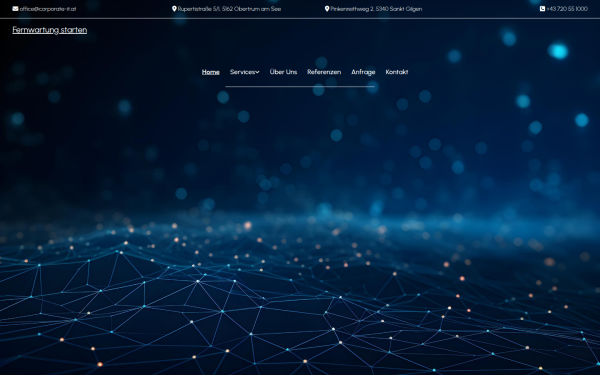Click the map pin icon beside Rupertistraße

(174, 8)
